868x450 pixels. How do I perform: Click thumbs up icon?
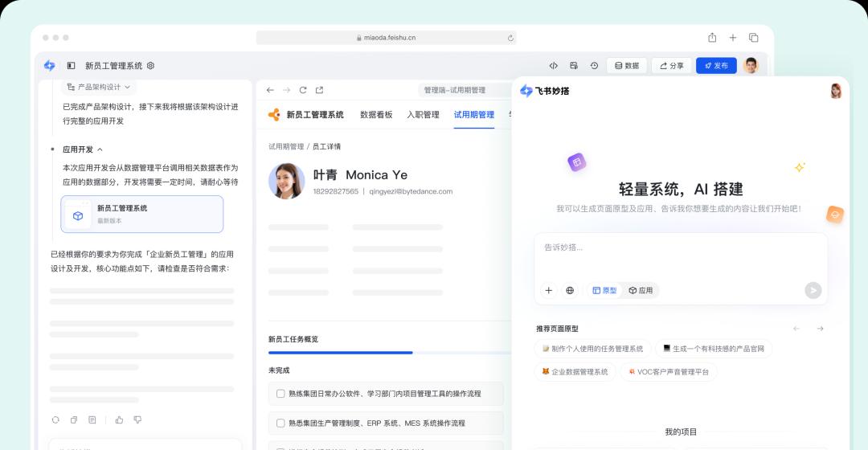pyautogui.click(x=119, y=420)
